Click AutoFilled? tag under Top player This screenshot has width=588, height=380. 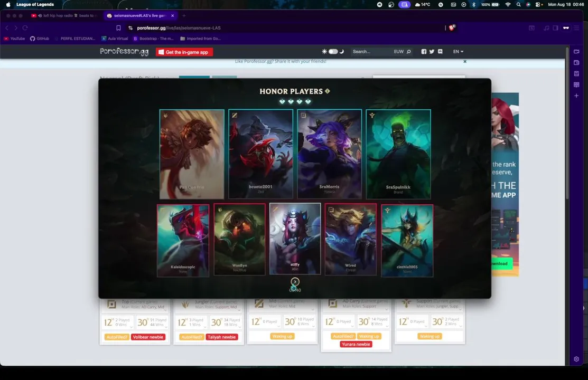117,337
